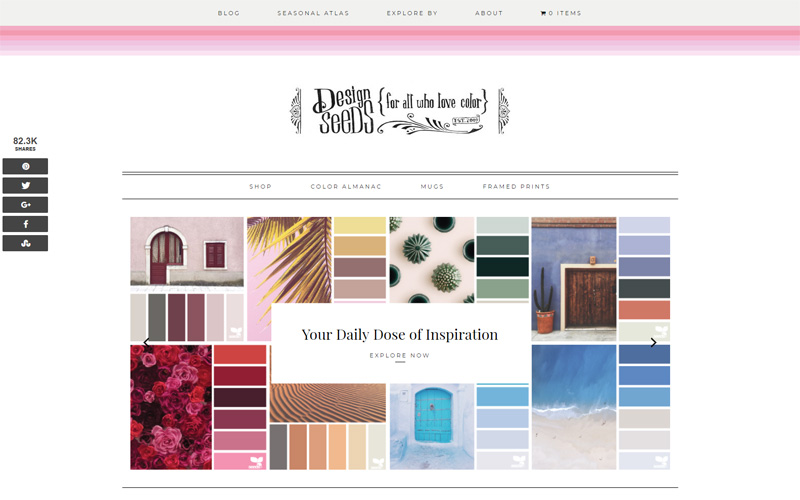800x500 pixels.
Task: Open the desert sand ripples photo
Action: [328, 403]
